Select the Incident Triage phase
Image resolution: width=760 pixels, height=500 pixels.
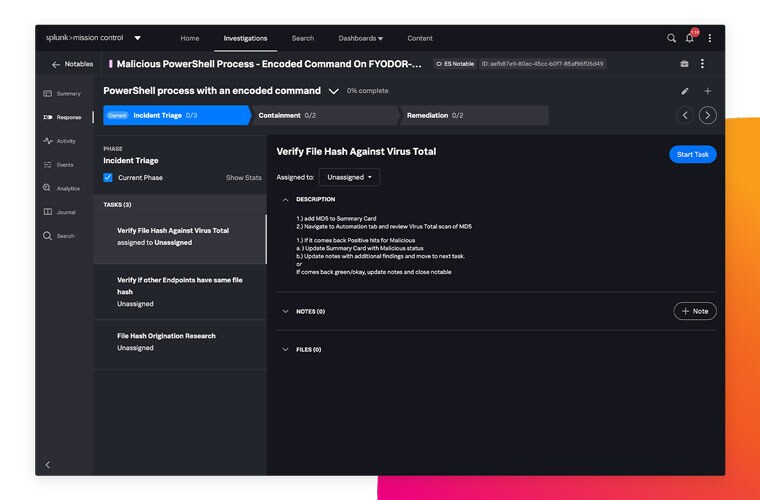[176, 115]
